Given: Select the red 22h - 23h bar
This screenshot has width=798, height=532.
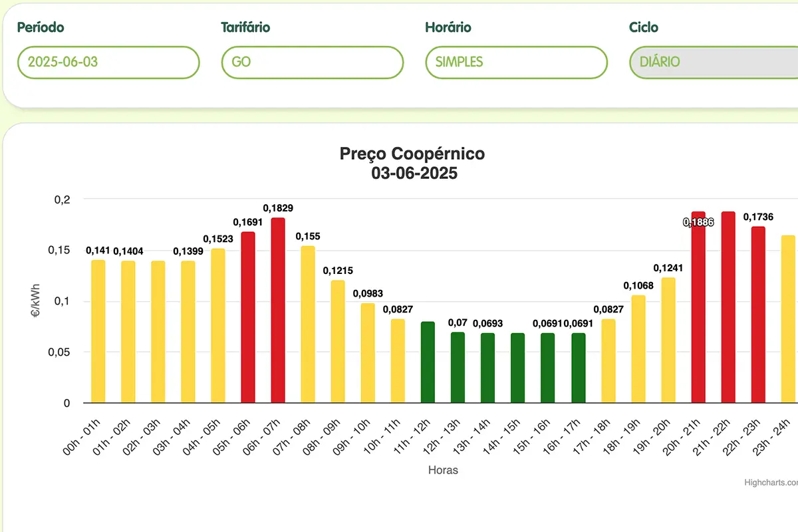Looking at the screenshot, I should [758, 315].
